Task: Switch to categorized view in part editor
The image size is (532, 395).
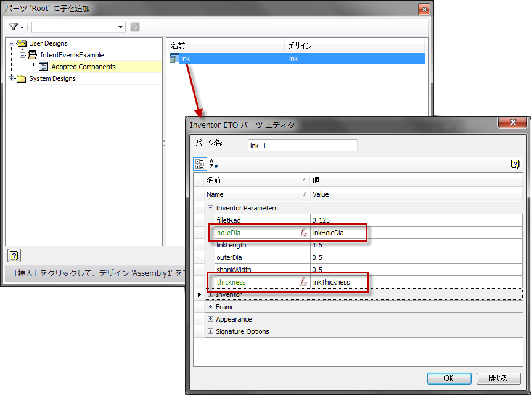Action: click(x=200, y=164)
